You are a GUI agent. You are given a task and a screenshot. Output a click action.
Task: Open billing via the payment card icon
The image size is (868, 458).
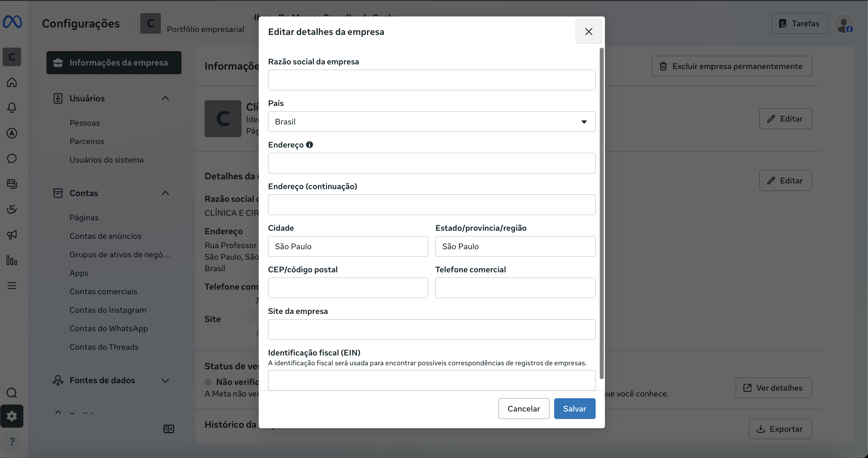pos(12,184)
